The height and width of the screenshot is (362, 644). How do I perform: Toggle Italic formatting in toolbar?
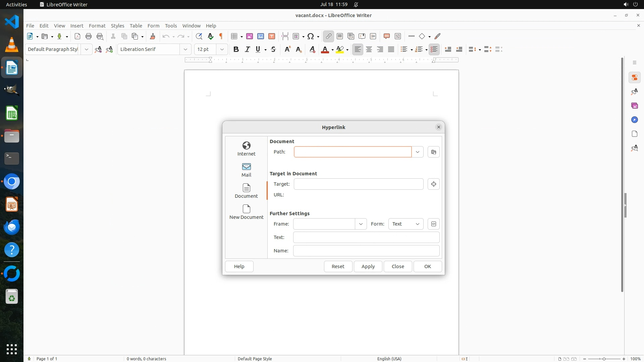tap(247, 49)
